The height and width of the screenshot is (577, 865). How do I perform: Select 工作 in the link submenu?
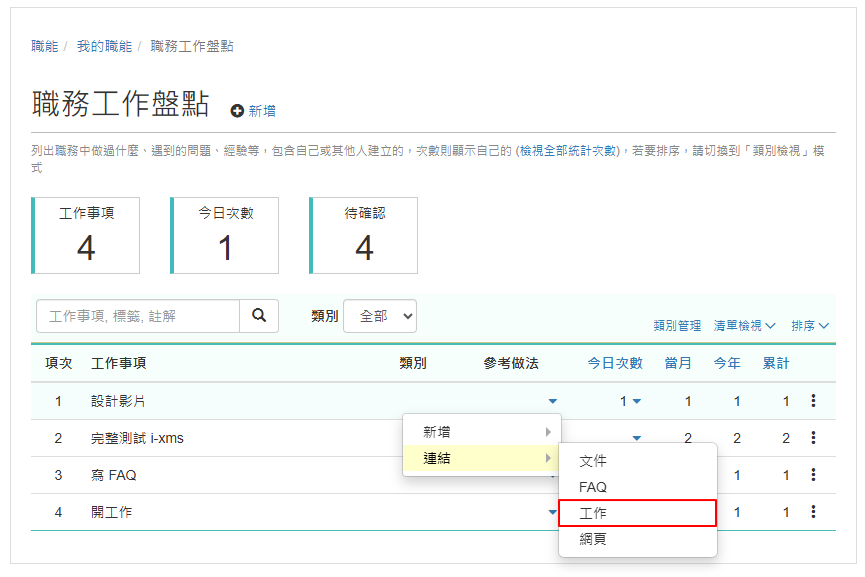tap(638, 513)
